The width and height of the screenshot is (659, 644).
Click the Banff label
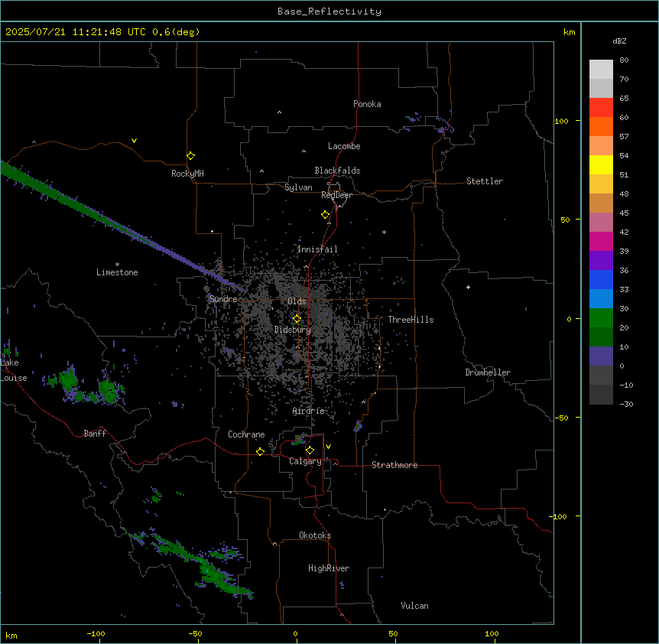[95, 434]
